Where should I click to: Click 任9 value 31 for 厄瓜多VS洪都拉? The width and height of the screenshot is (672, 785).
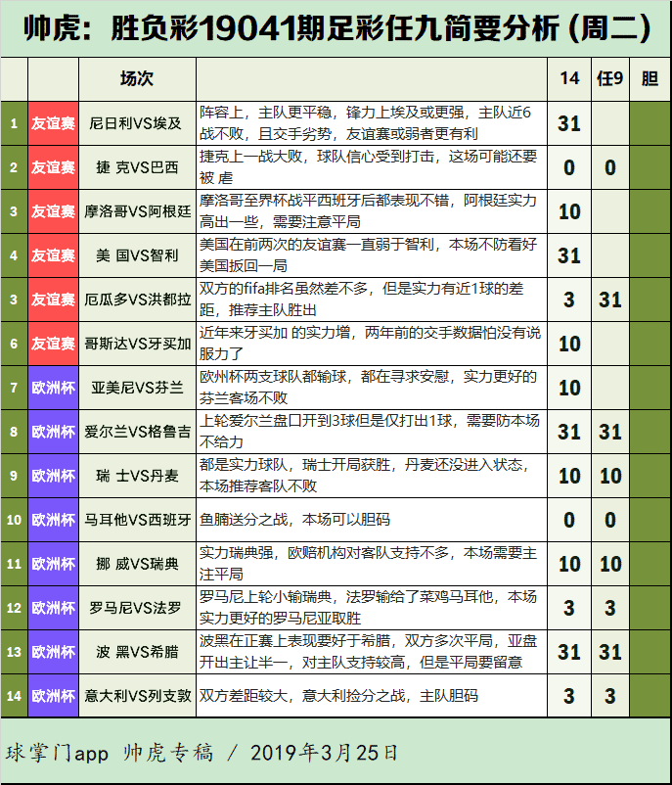610,300
